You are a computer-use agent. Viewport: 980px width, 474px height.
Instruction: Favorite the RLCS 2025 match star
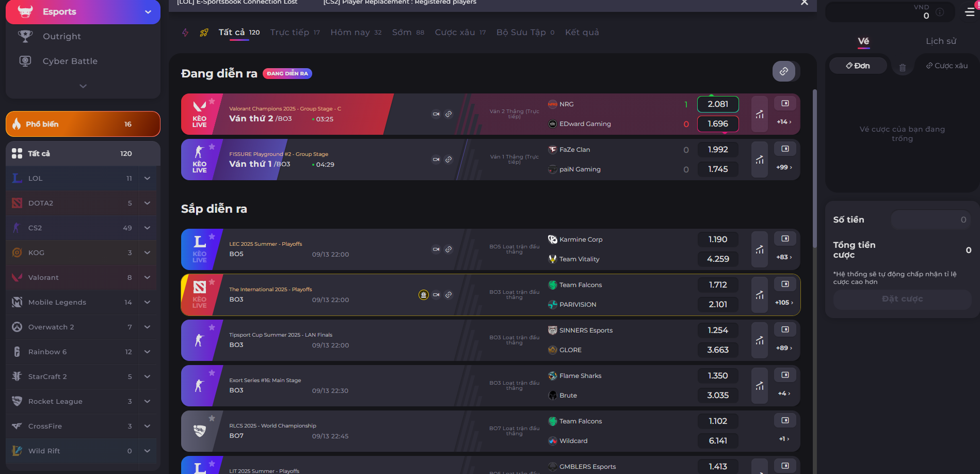pyautogui.click(x=212, y=418)
